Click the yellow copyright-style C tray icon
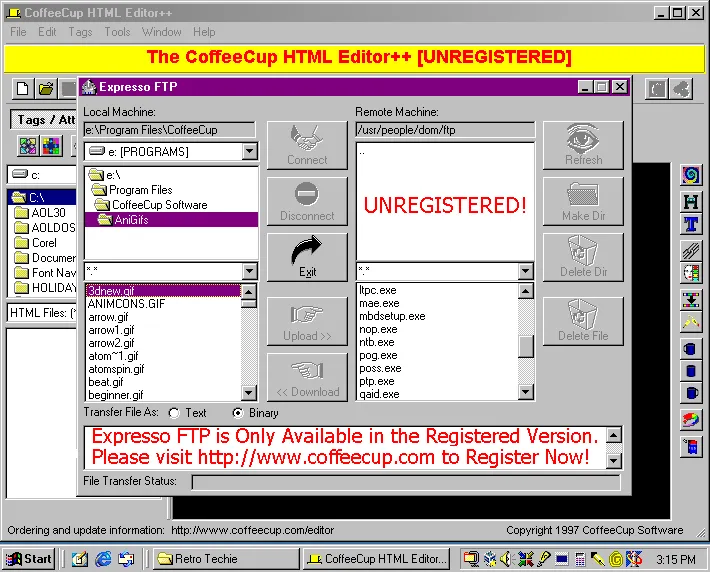The height and width of the screenshot is (572, 710). click(615, 560)
